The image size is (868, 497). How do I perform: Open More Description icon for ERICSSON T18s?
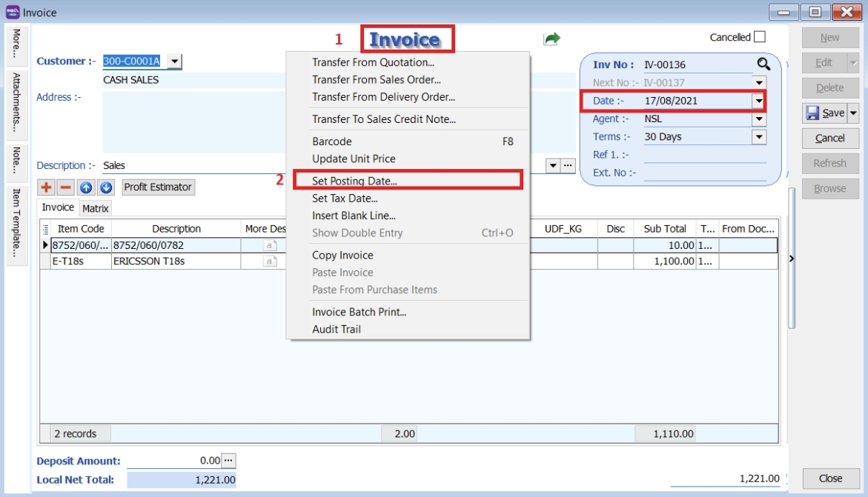(x=270, y=261)
